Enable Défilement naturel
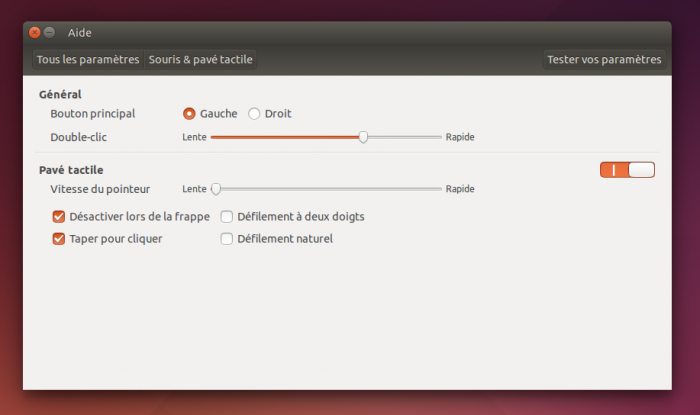The height and width of the screenshot is (415, 700). pyautogui.click(x=226, y=239)
